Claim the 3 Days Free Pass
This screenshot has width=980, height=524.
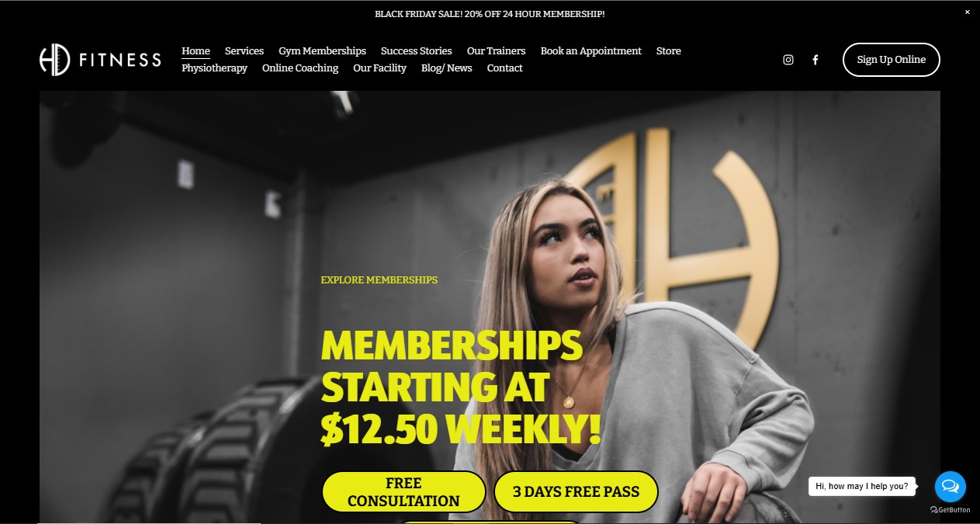(x=577, y=492)
